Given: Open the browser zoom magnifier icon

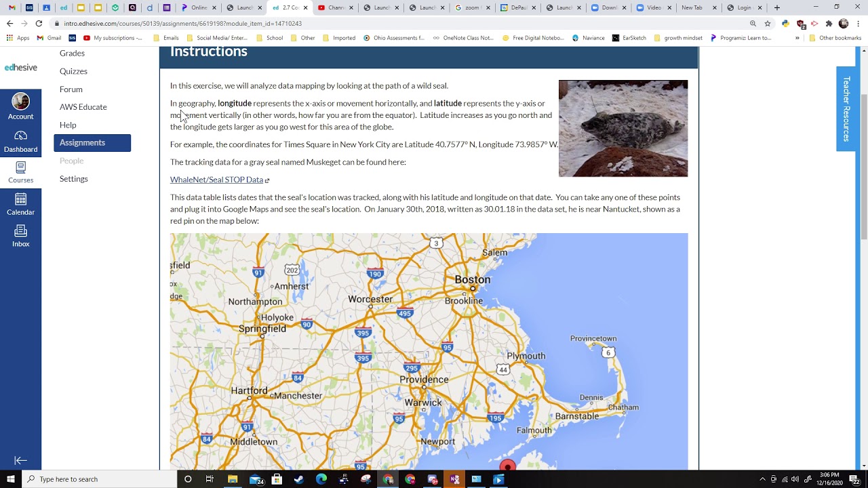Looking at the screenshot, I should tap(753, 23).
